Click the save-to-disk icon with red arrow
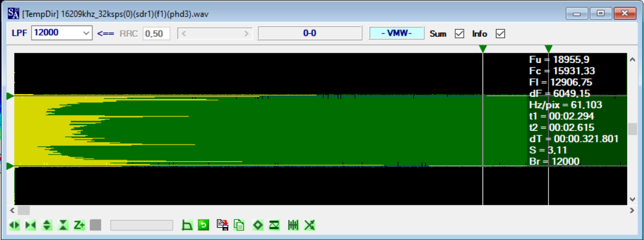This screenshot has width=644, height=240. tap(223, 225)
